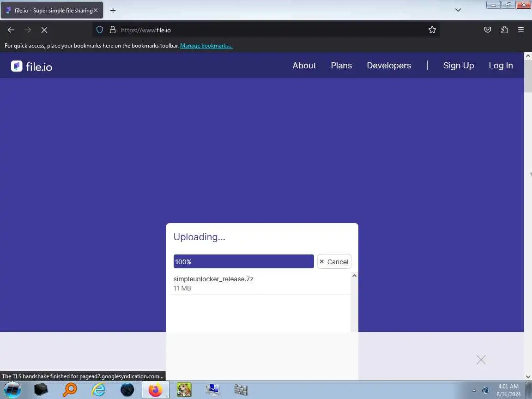
Task: Open a new tab with plus button
Action: [x=113, y=11]
